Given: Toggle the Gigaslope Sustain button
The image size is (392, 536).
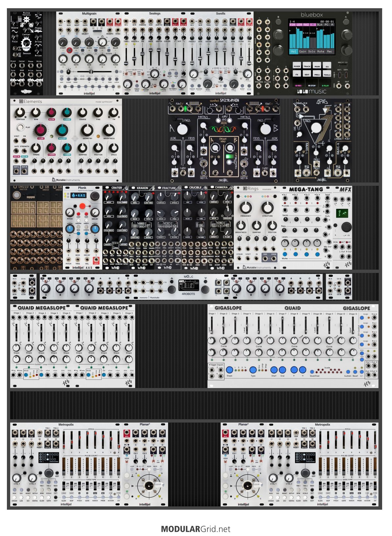Looking at the screenshot, I should pyautogui.click(x=348, y=372).
